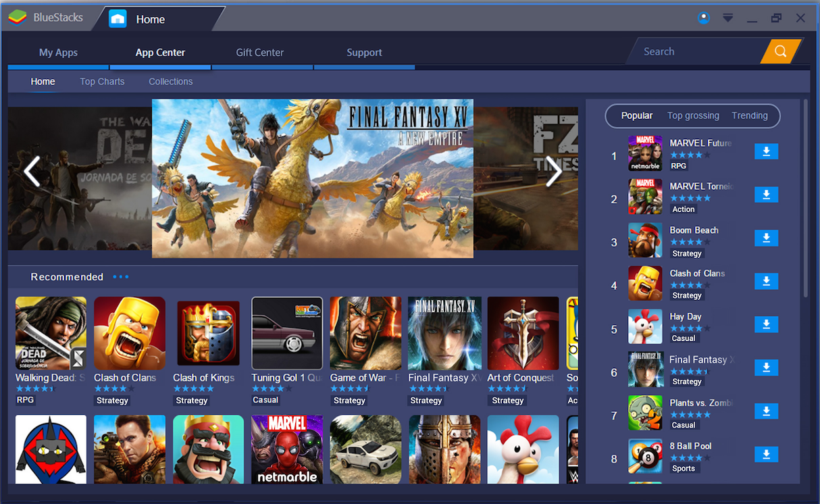Show the previous banner with left arrow
820x504 pixels.
[x=32, y=172]
